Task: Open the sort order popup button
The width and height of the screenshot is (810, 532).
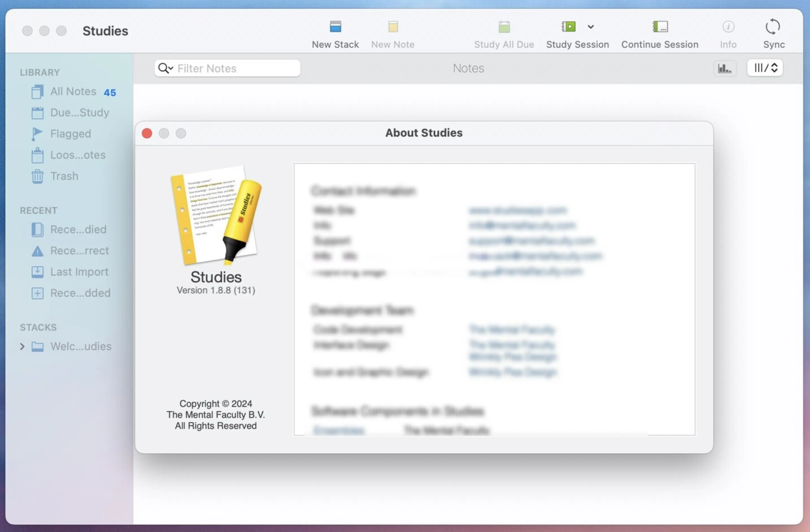Action: [765, 68]
